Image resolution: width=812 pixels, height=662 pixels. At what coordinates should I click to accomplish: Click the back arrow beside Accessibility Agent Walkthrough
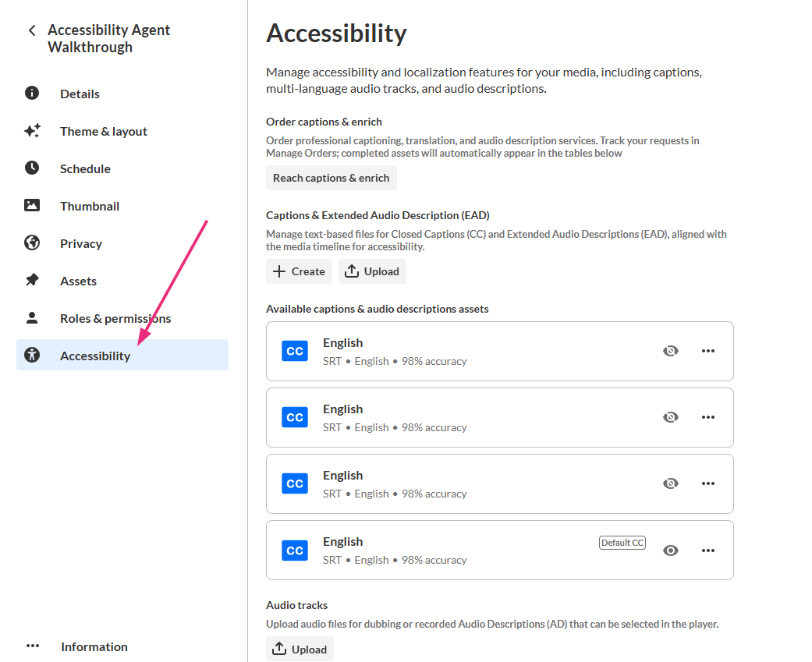[x=32, y=30]
